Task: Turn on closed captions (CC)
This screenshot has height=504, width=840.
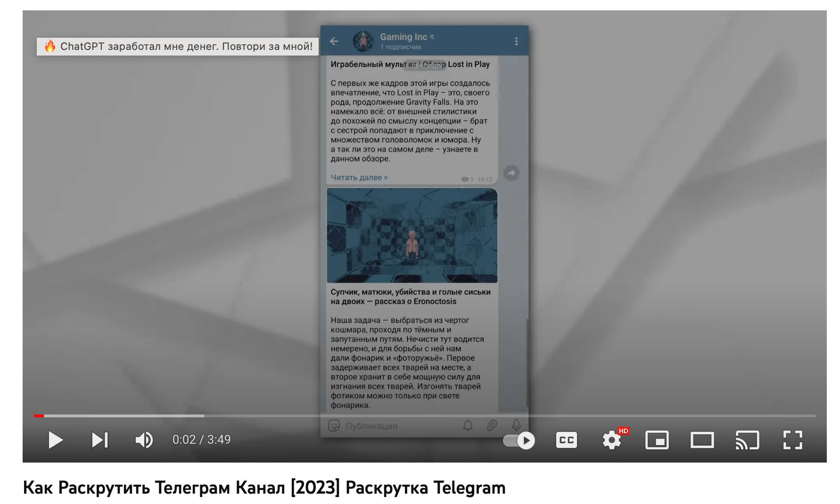Action: 567,440
